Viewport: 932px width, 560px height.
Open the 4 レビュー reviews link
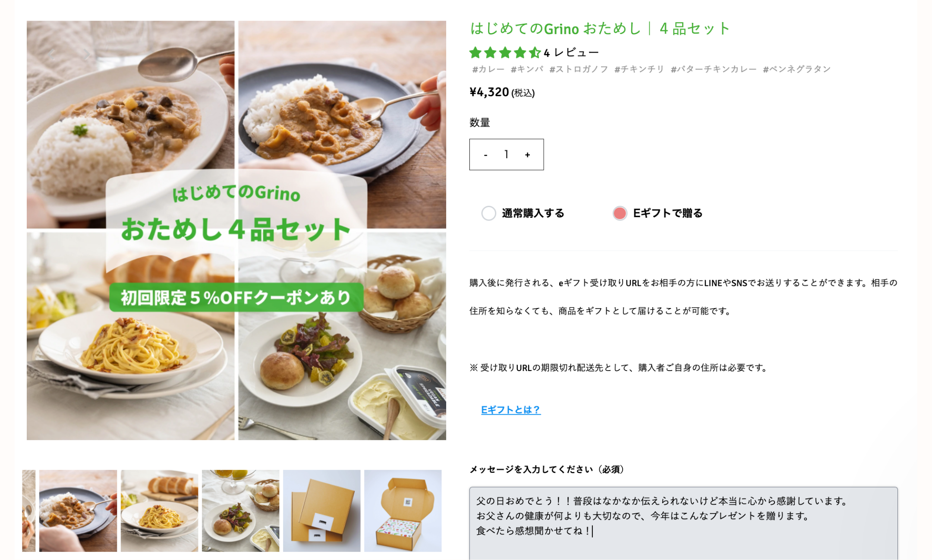pyautogui.click(x=571, y=53)
